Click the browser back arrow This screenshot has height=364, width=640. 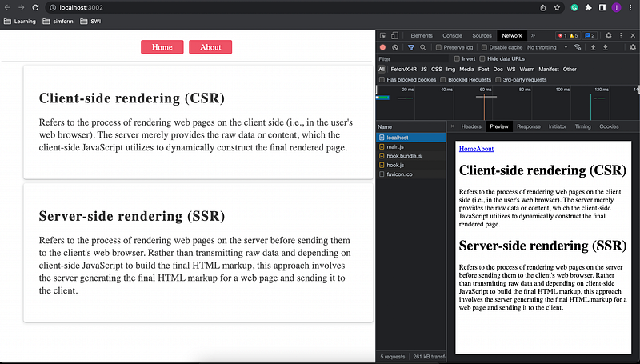[x=7, y=7]
